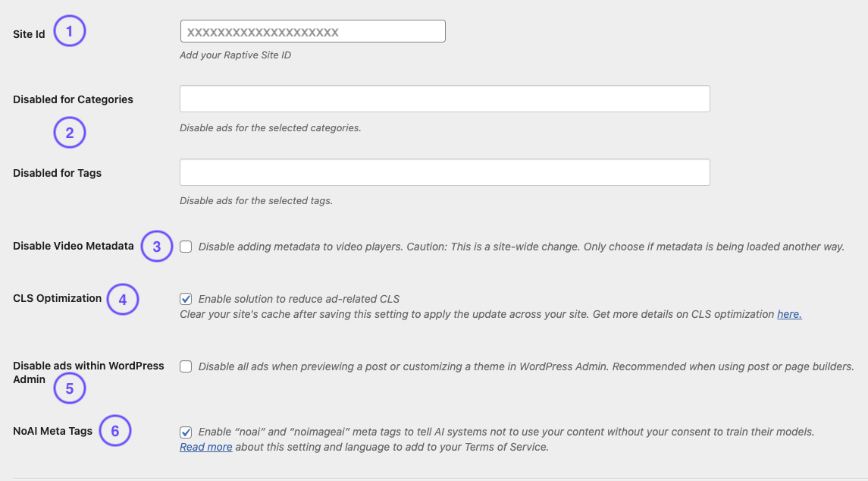Click circle number 4 next to CLS Optimization
The image size is (868, 481).
click(x=123, y=299)
